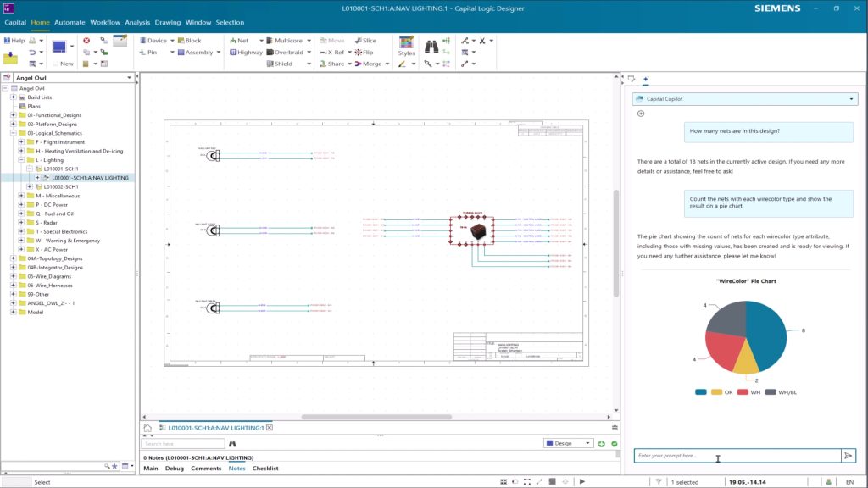Open the Drawing menu
868x488 pixels.
168,23
